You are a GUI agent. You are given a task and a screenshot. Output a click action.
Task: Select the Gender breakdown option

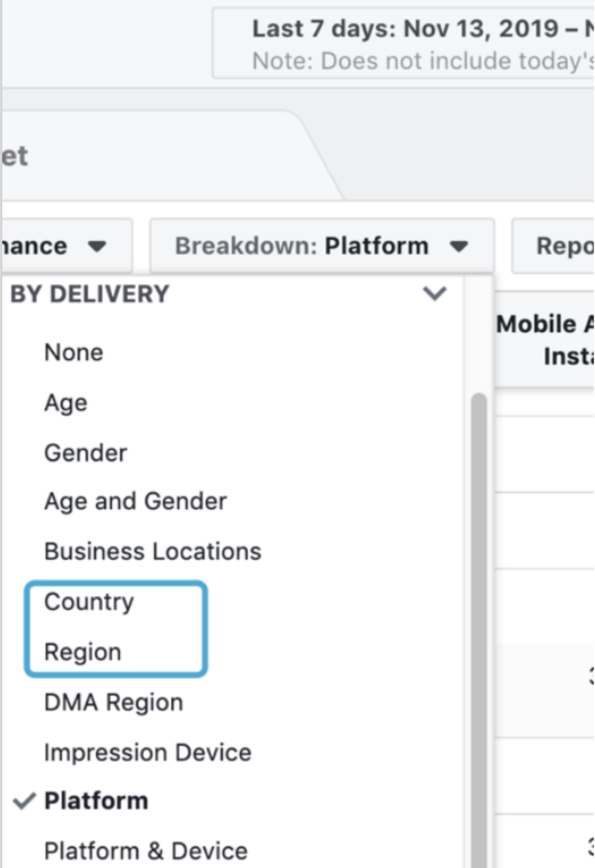pos(86,453)
